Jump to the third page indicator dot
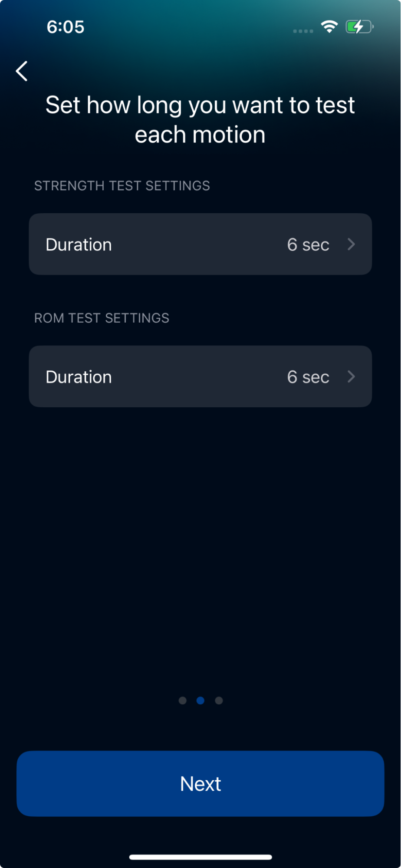The image size is (401, 868). click(219, 700)
